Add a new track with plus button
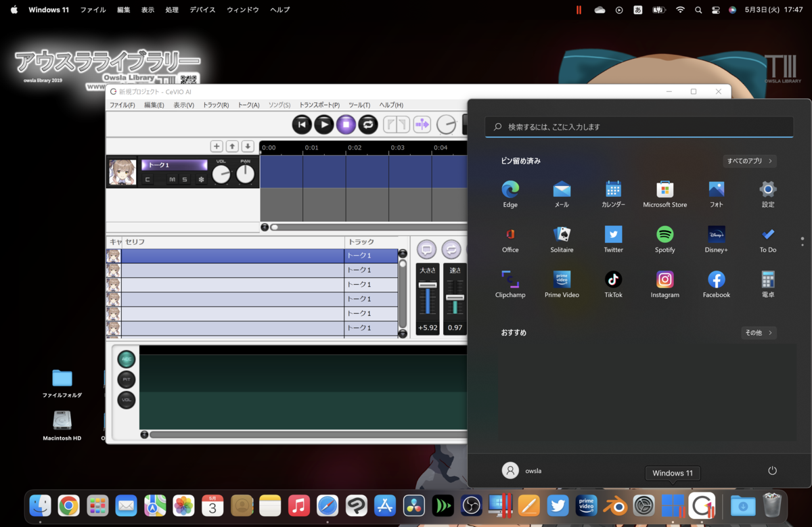The image size is (812, 527). [x=217, y=146]
